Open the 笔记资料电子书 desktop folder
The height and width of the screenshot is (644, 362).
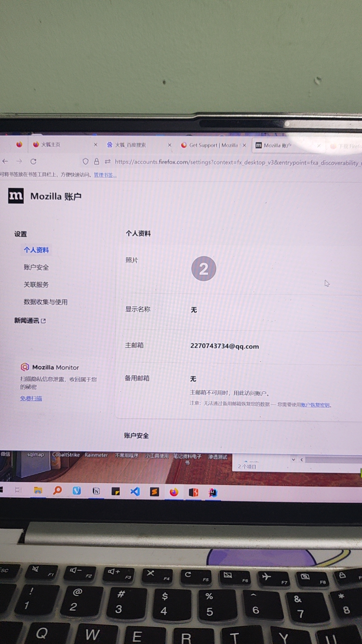click(x=187, y=459)
